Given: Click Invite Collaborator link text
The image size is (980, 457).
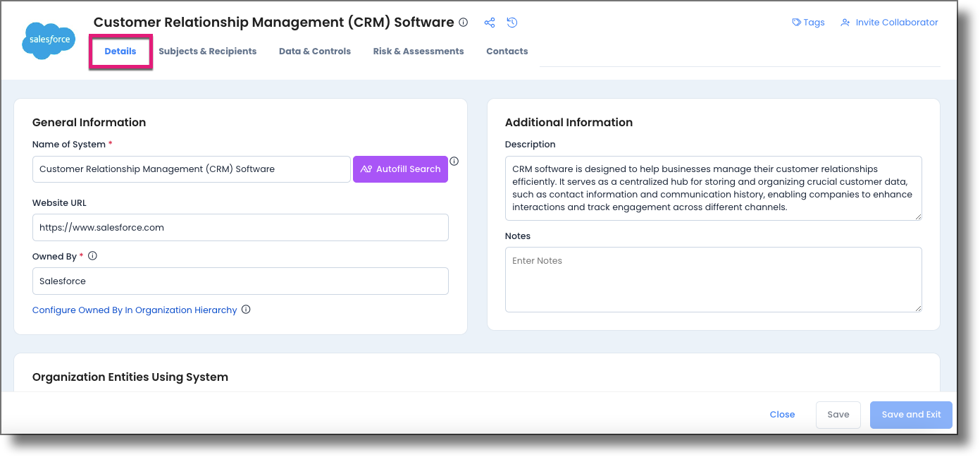Looking at the screenshot, I should pos(897,23).
